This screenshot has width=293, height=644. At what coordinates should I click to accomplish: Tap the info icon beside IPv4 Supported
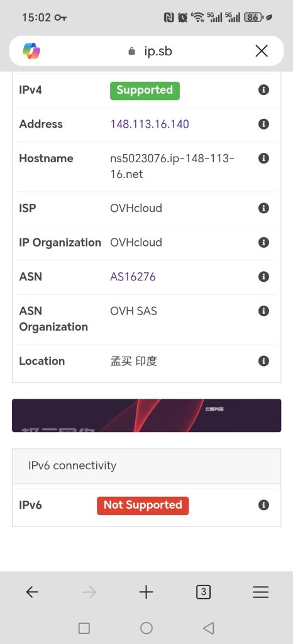click(263, 90)
